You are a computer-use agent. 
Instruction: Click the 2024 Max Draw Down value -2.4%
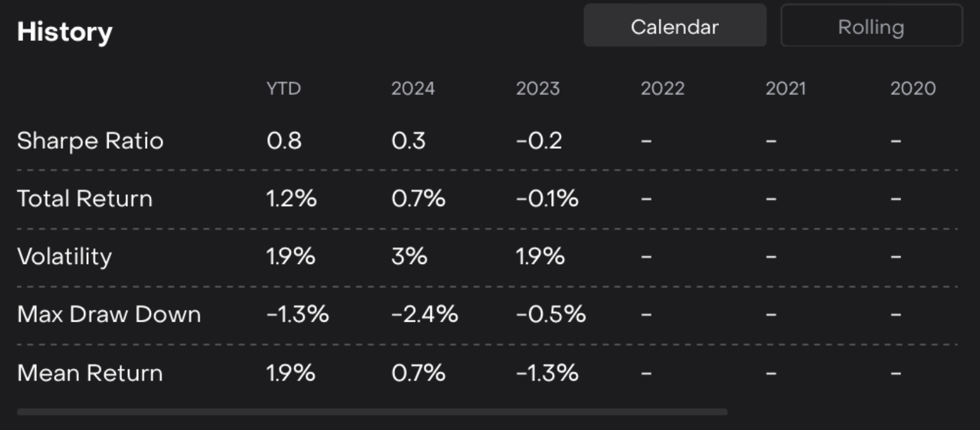tap(424, 315)
